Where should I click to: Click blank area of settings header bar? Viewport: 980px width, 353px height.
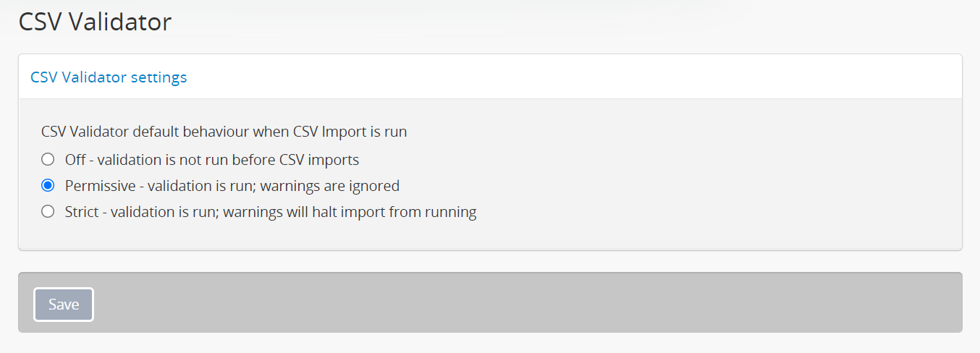pyautogui.click(x=579, y=77)
